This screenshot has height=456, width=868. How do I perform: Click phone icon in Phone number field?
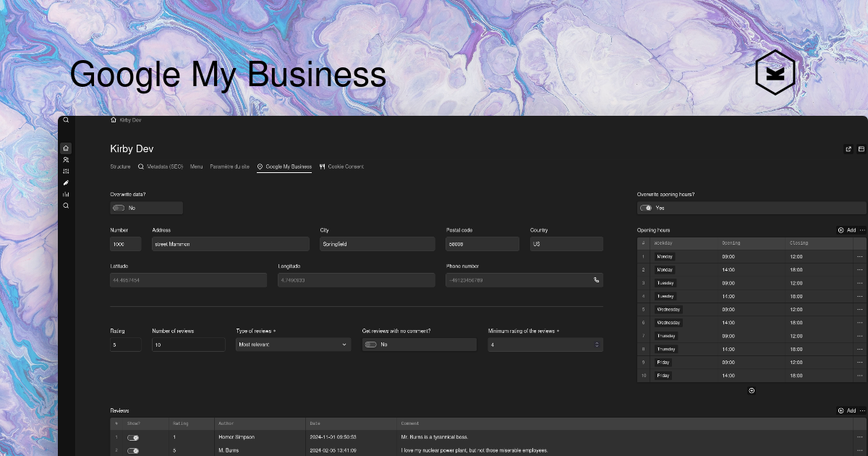[596, 280]
